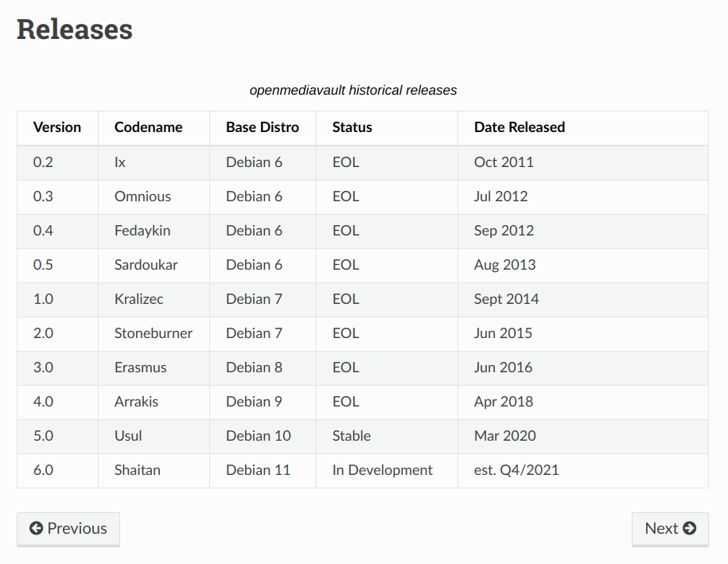Image resolution: width=728 pixels, height=564 pixels.
Task: Select EOL status in Erasmus row
Action: [x=346, y=368]
